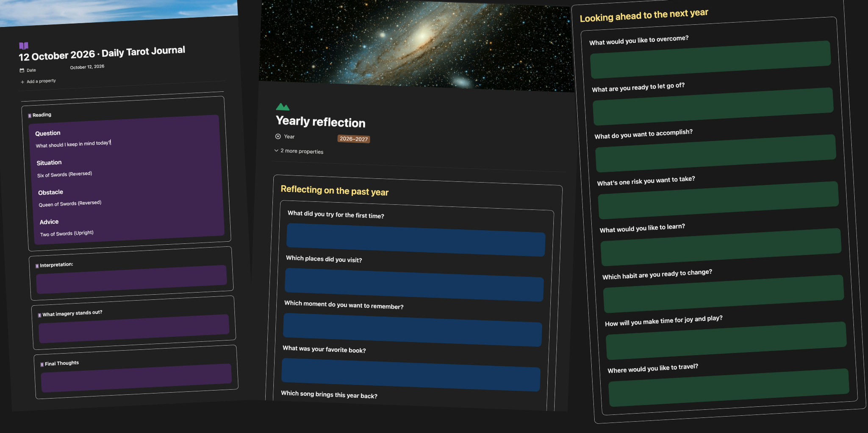Open the 2026–2027 year tag selector

tap(354, 139)
